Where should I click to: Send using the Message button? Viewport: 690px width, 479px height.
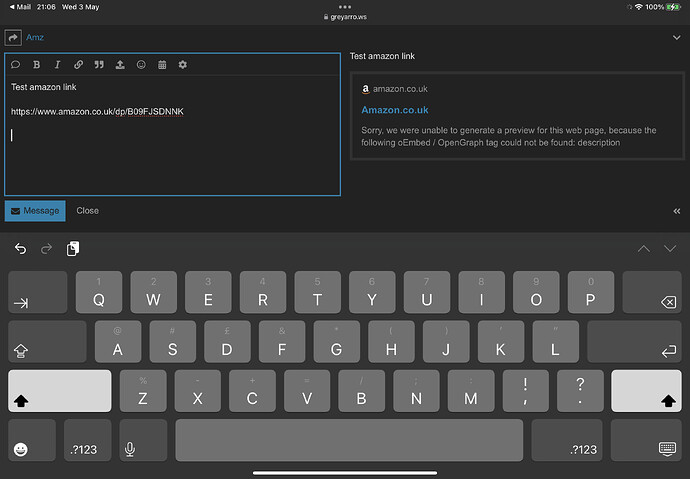point(35,211)
